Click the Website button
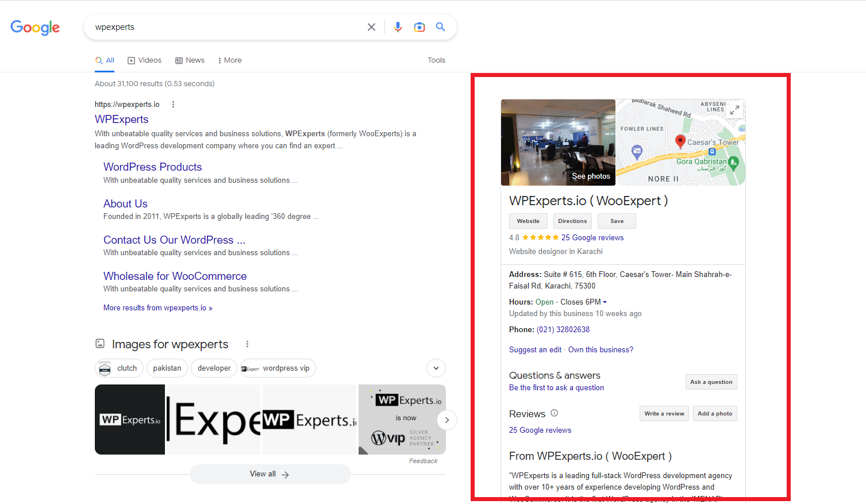Viewport: 866px width, 504px height. pyautogui.click(x=528, y=221)
